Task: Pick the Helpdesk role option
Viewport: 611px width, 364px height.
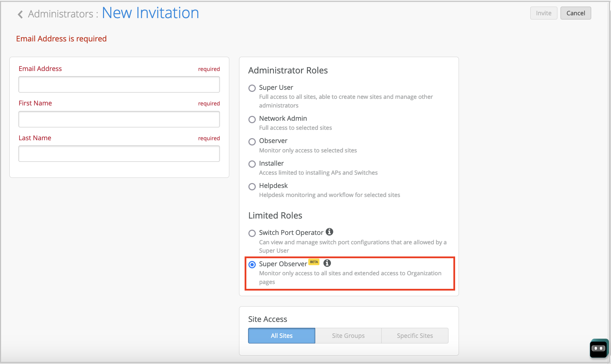Action: coord(252,187)
